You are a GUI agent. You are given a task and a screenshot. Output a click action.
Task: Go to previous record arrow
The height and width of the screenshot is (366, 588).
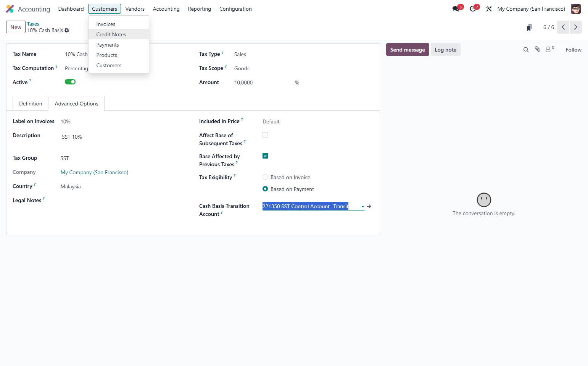563,27
